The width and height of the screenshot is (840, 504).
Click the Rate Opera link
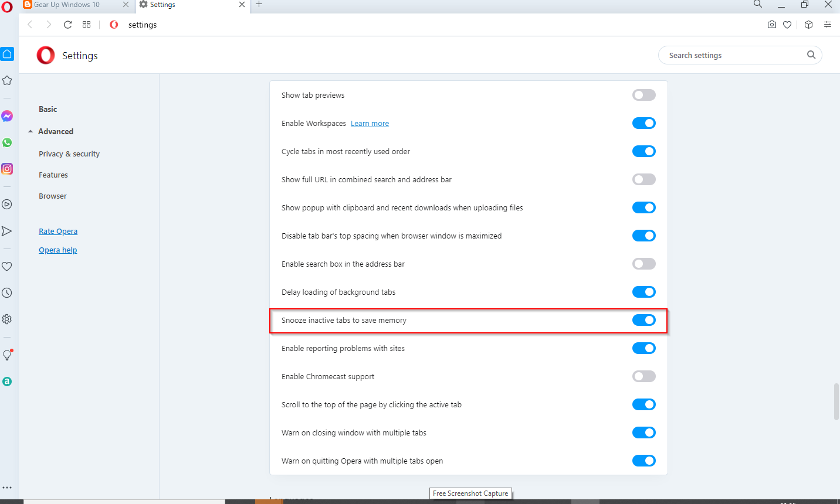point(58,231)
